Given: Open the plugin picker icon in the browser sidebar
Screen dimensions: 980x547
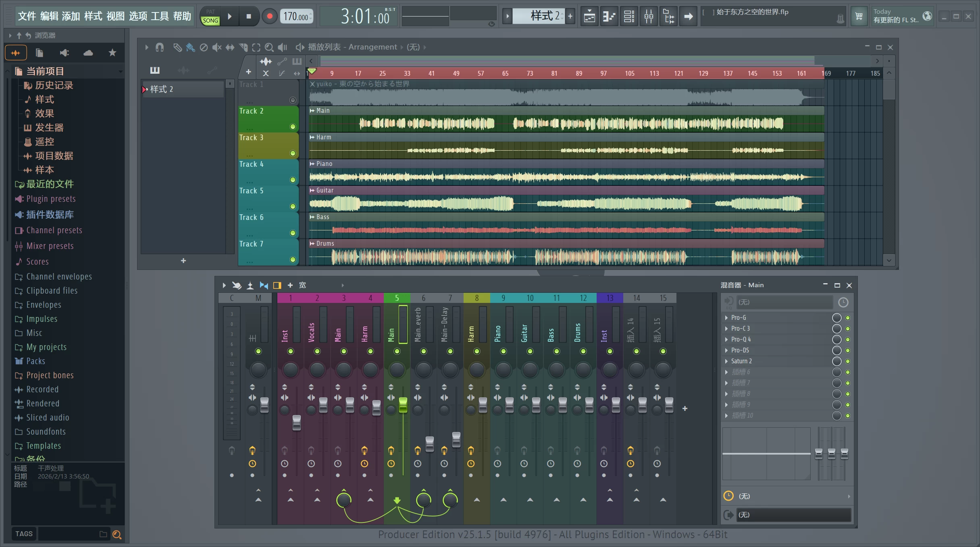Looking at the screenshot, I should point(64,52).
